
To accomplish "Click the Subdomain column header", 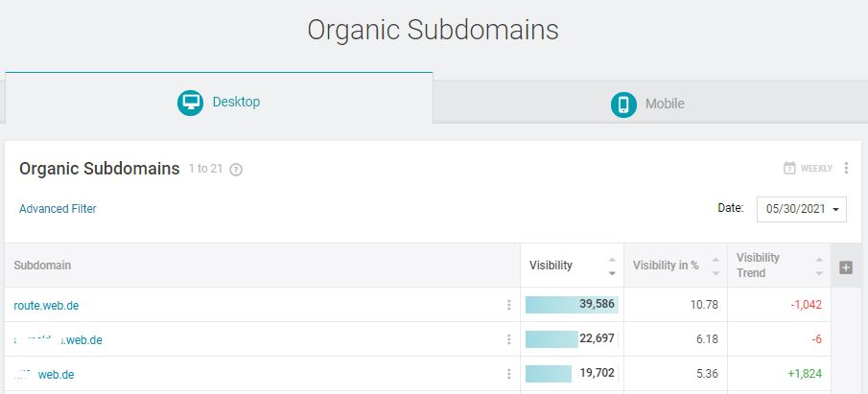I will (x=42, y=266).
